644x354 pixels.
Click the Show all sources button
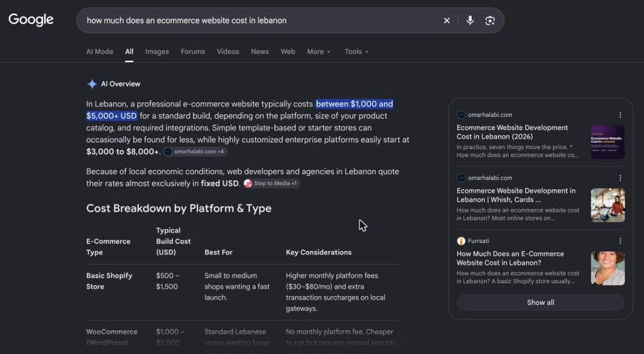(x=540, y=303)
